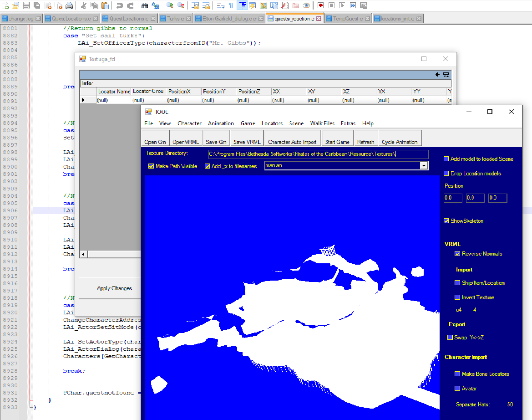
Task: Open the Character menu in TOOL
Action: click(x=189, y=123)
